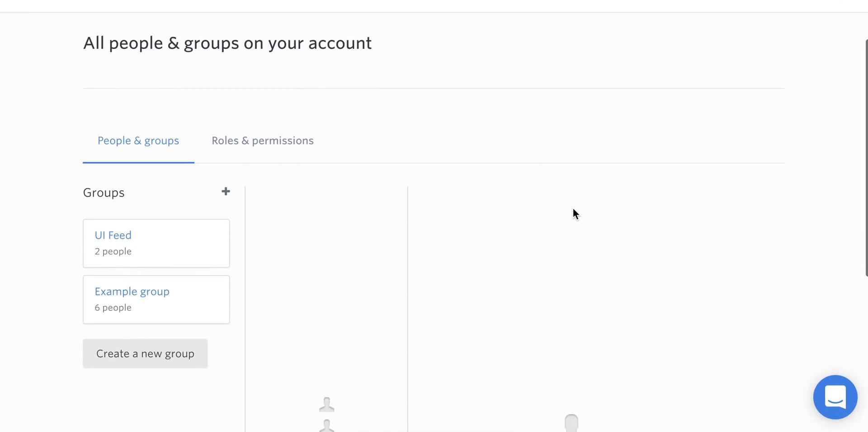Image resolution: width=868 pixels, height=432 pixels.
Task: Click the lower person silhouette icon
Action: 327,426
